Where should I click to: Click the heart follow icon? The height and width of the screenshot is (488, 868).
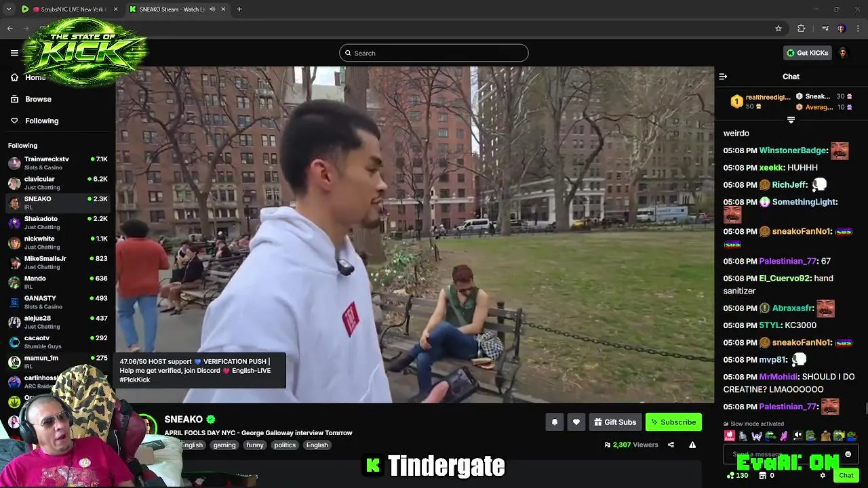[576, 422]
